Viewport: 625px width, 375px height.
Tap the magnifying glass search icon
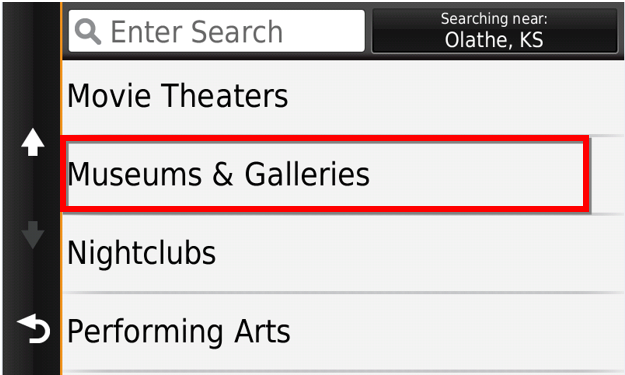(x=88, y=31)
